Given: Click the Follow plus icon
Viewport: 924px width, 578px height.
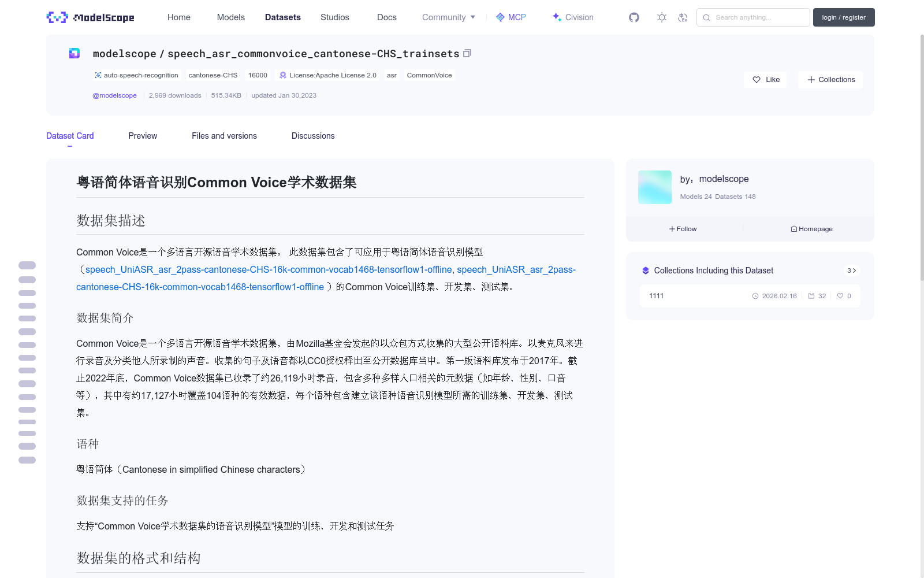Looking at the screenshot, I should 672,229.
